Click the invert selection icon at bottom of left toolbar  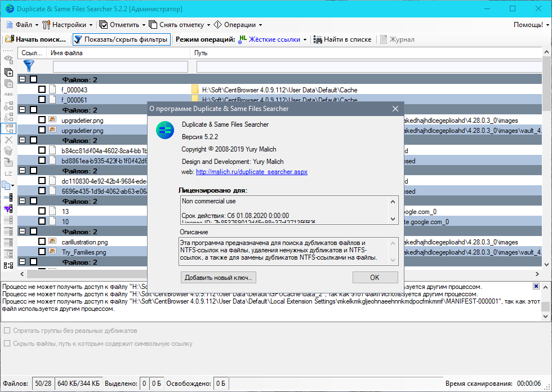pos(8,265)
